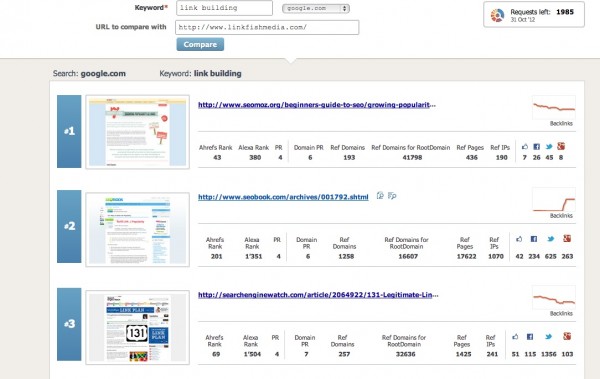Open the Backlinks sparkline graph for searchenginewatch result

(x=554, y=297)
